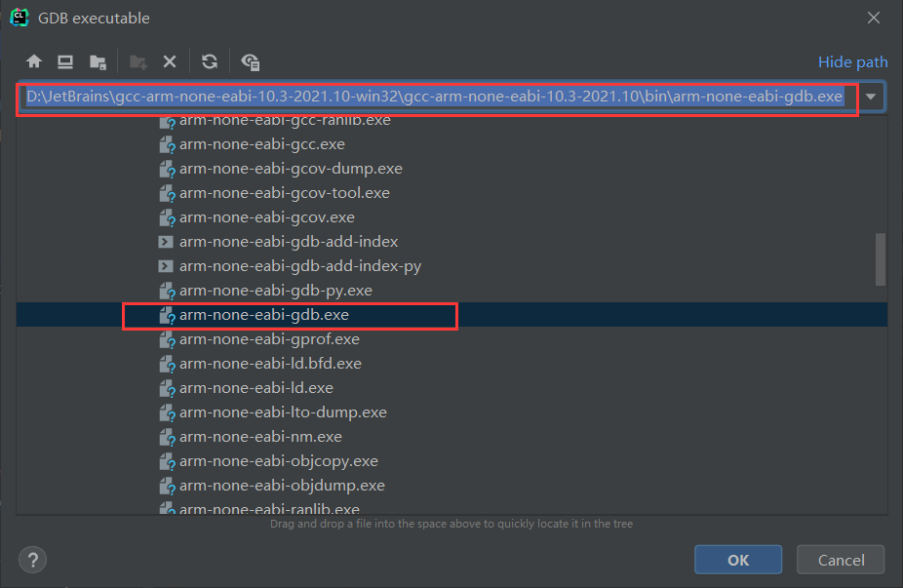Select arm-none-eabi-gdb-add-index file name
Screen dimensions: 903x588
(x=289, y=242)
